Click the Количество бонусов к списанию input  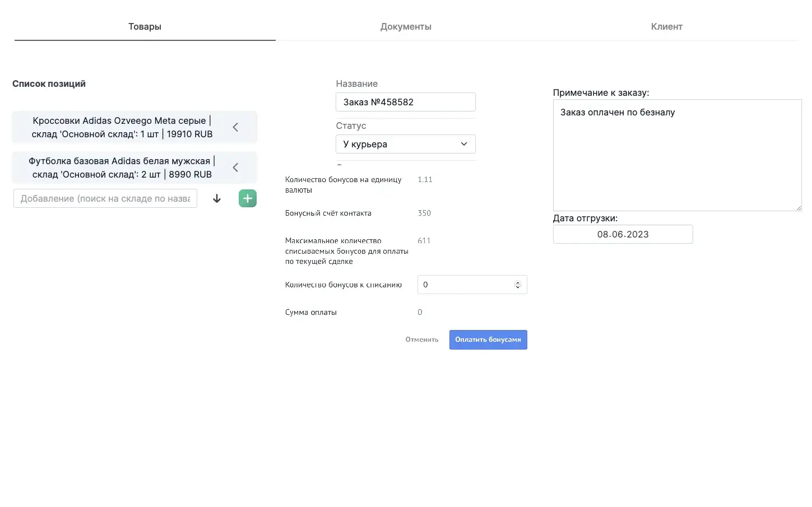tap(465, 285)
